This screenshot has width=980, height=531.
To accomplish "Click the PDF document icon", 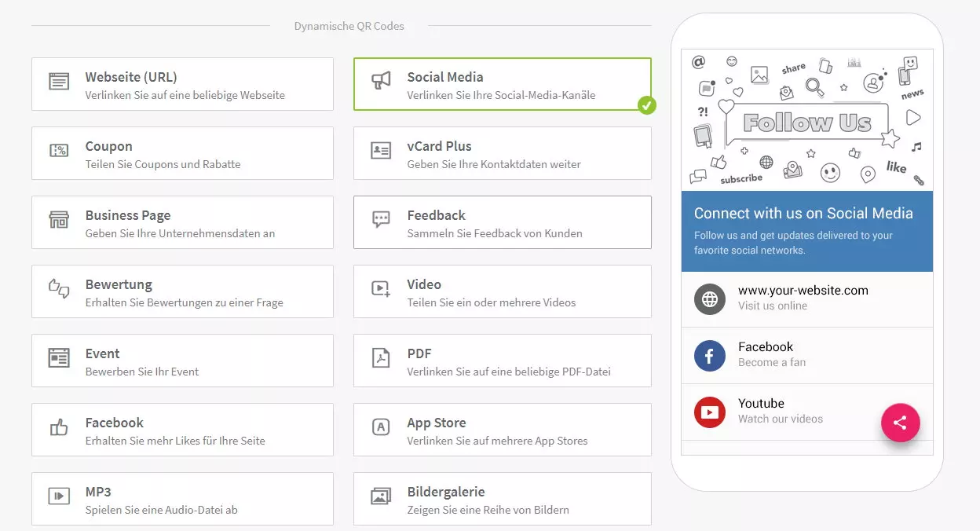I will tap(381, 357).
